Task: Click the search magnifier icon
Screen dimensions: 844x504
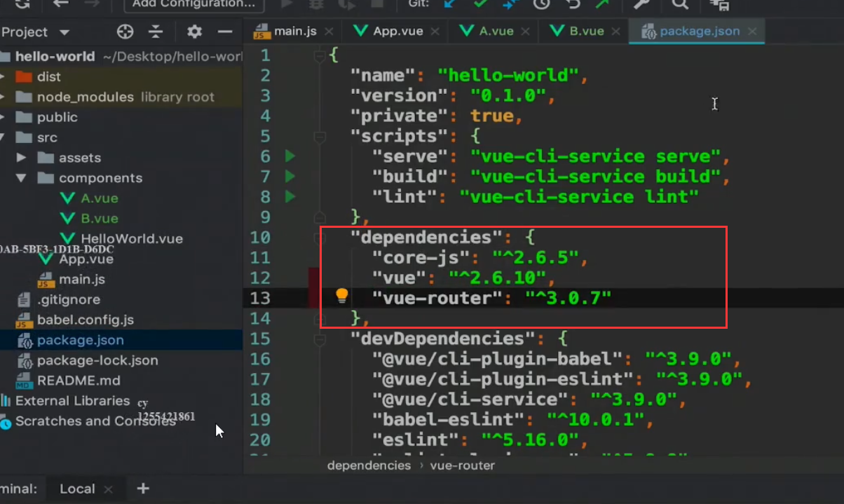Action: (680, 4)
